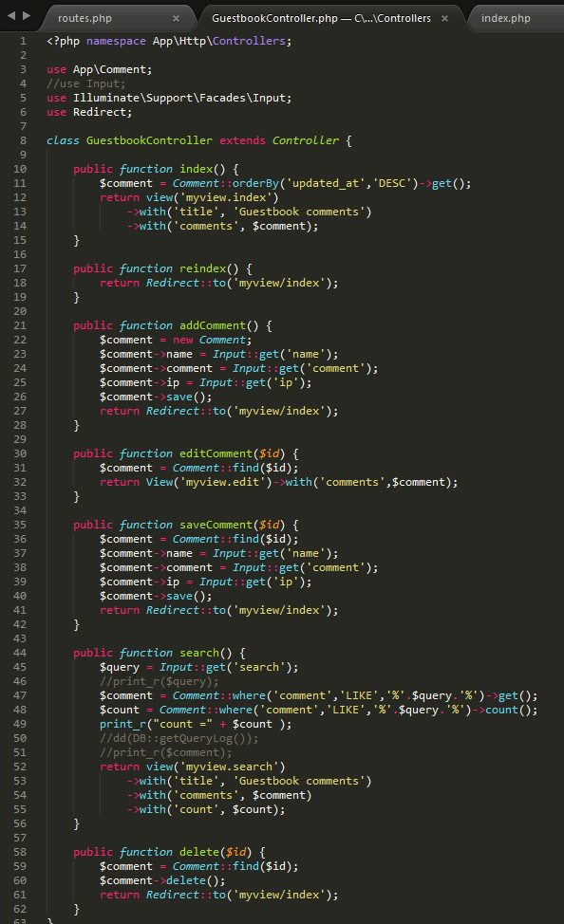Click the 'myview.search' string
Viewport: 564px width, 924px height.
(229, 767)
